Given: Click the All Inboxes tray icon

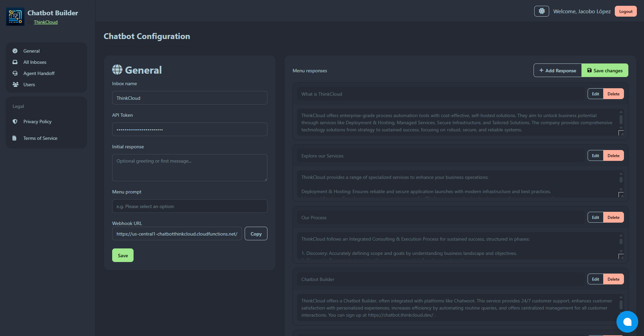Looking at the screenshot, I should click(x=15, y=62).
